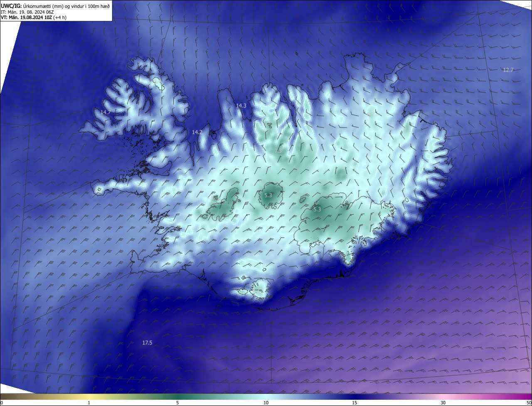
Task: Click the 5.3 label on the Vatnajökull glacier
Action: click(x=317, y=210)
